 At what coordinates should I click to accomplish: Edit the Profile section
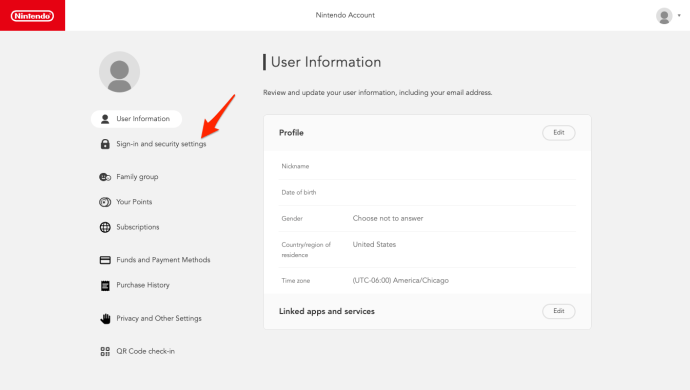coord(558,132)
